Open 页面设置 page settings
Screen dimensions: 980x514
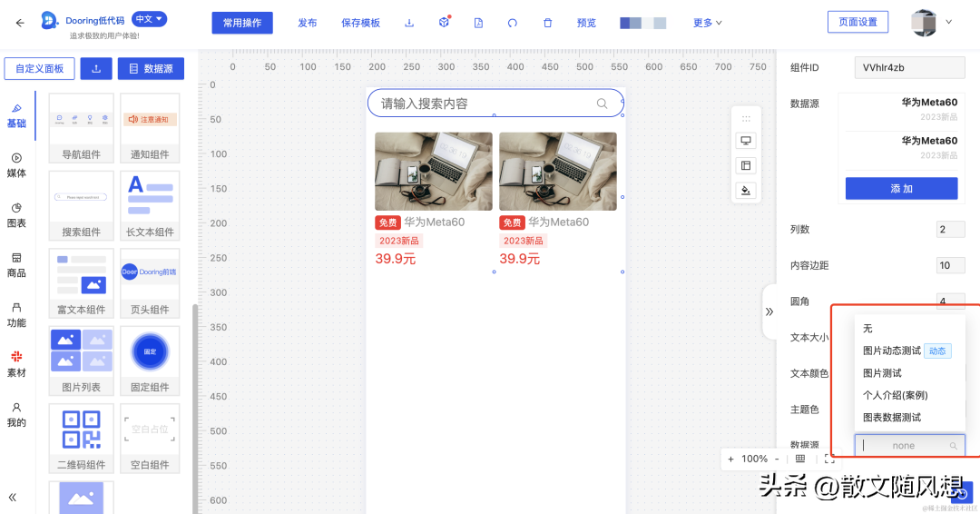pos(857,22)
